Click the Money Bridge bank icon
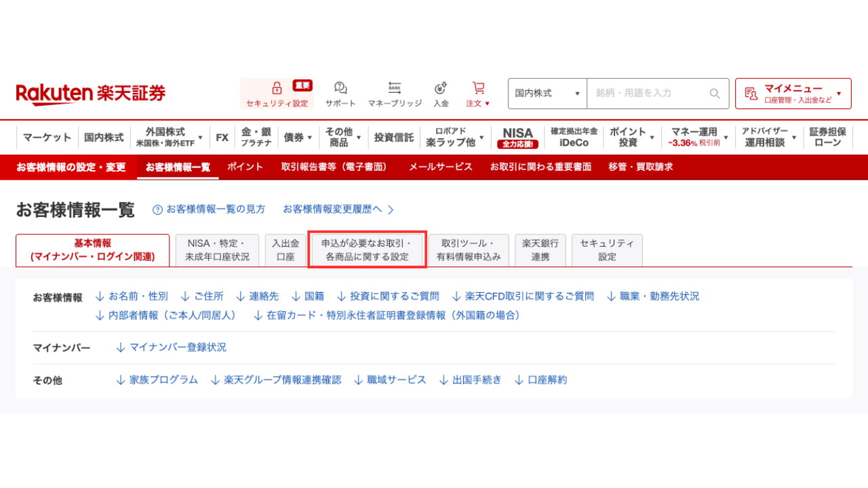 395,88
